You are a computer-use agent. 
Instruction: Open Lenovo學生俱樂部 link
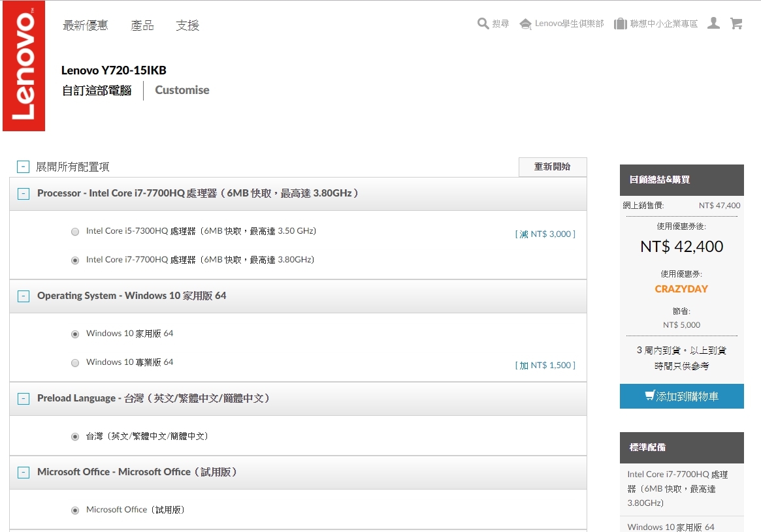pyautogui.click(x=570, y=23)
